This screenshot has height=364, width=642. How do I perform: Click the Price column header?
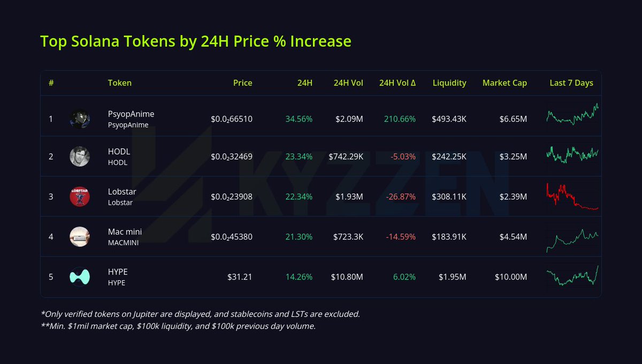[242, 83]
